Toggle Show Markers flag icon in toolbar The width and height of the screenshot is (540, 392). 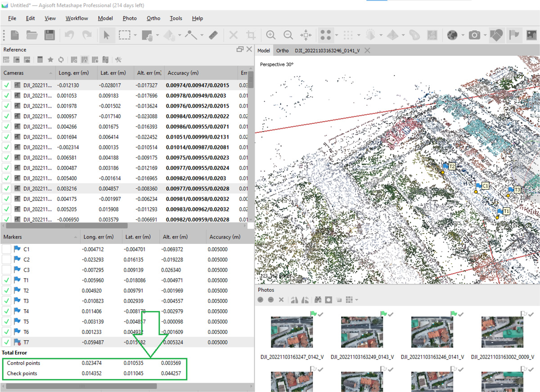click(x=513, y=35)
